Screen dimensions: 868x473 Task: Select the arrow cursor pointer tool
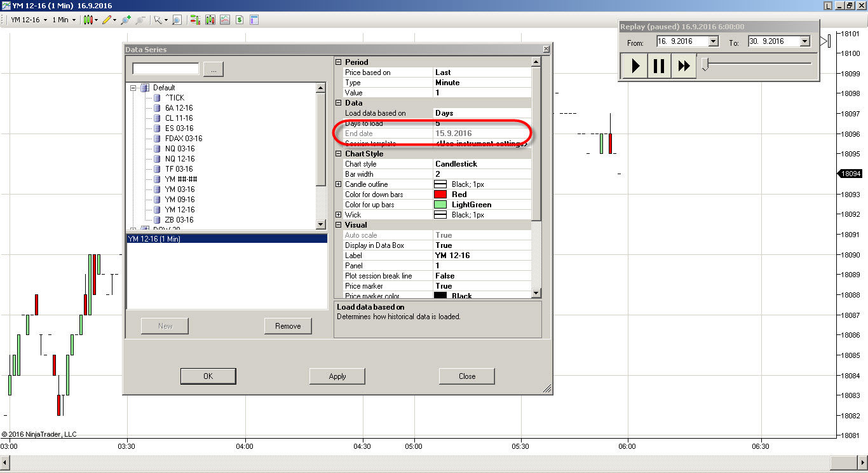[158, 20]
